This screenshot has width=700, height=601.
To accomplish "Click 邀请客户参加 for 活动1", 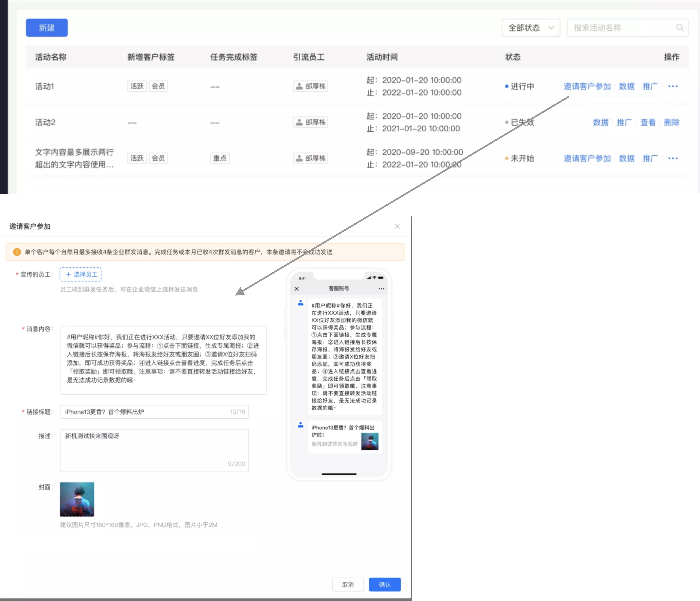I will [587, 86].
